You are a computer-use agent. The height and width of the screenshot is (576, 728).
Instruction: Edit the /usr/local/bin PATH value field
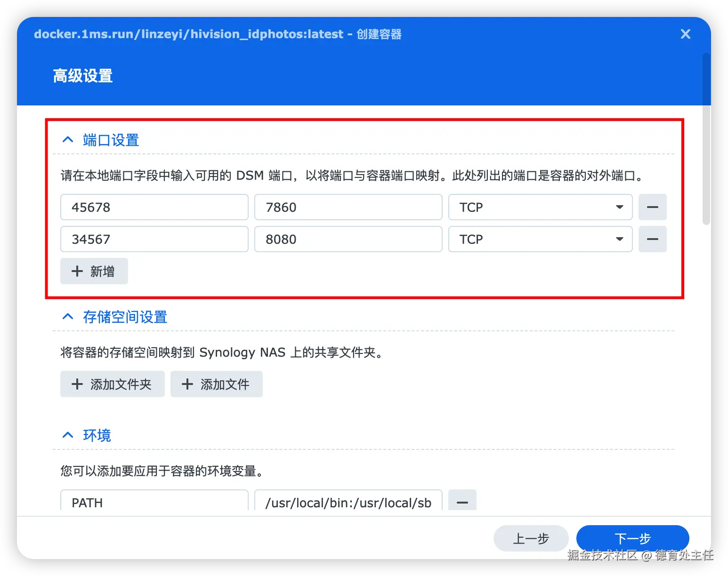[x=348, y=501]
